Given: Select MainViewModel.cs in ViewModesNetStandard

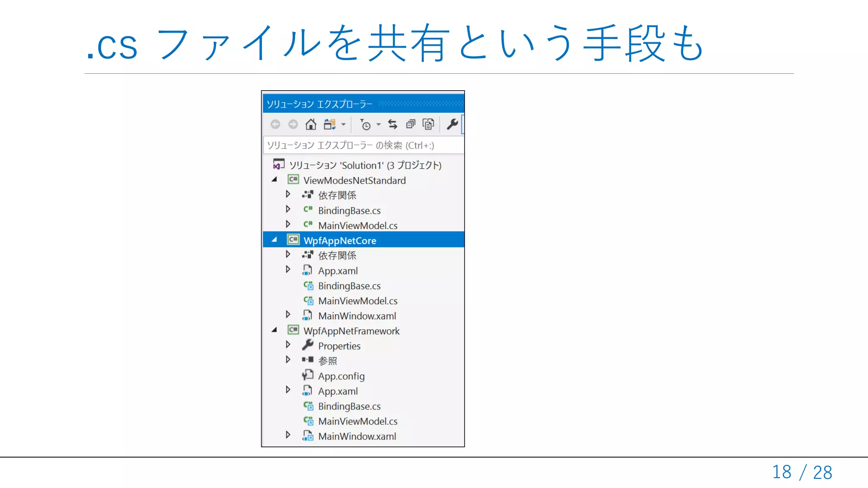Looking at the screenshot, I should click(358, 226).
